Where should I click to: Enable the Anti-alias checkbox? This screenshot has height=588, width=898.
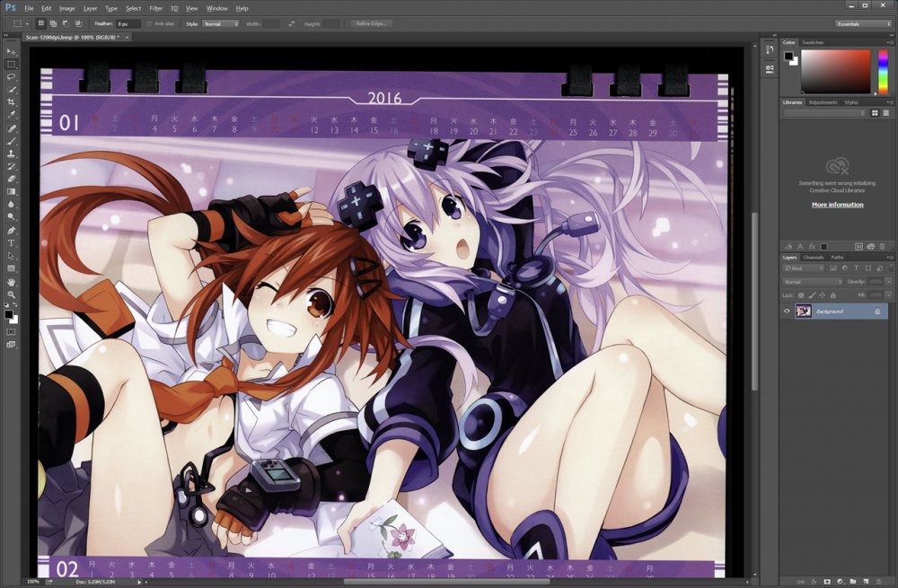[149, 24]
